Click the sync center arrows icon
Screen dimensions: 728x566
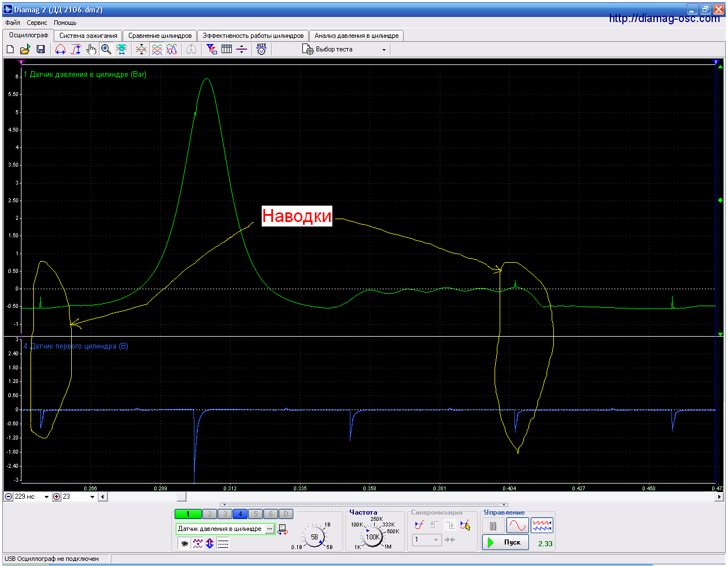tap(450, 539)
